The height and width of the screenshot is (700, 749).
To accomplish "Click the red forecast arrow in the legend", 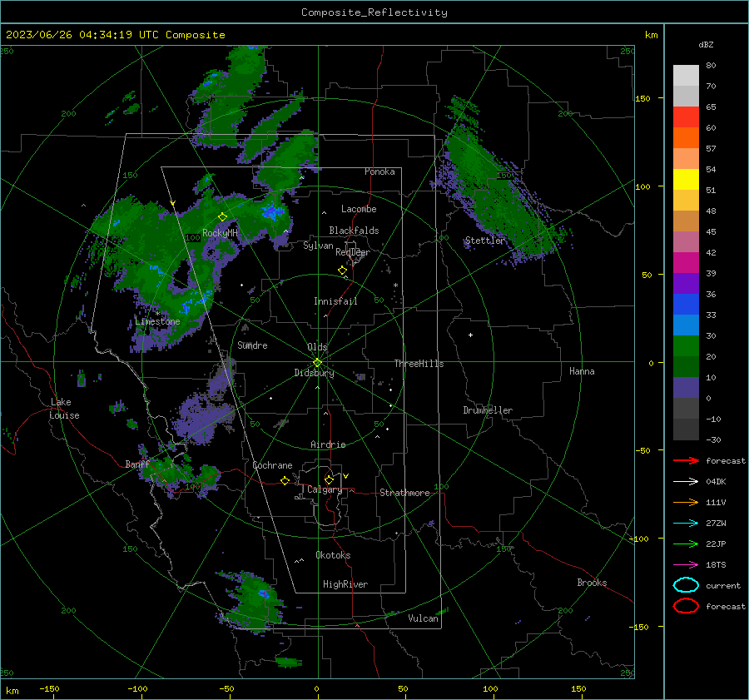I will click(x=686, y=460).
